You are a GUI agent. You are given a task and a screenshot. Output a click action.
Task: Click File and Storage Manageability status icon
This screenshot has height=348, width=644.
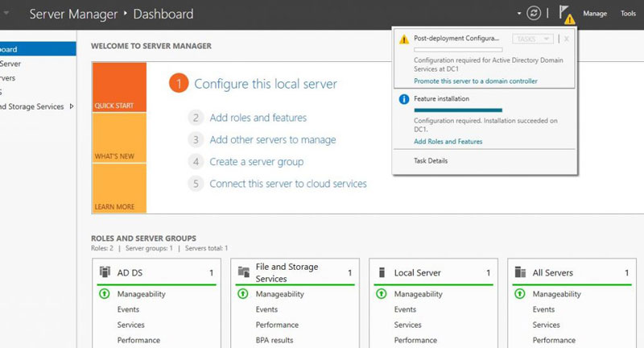tap(243, 294)
